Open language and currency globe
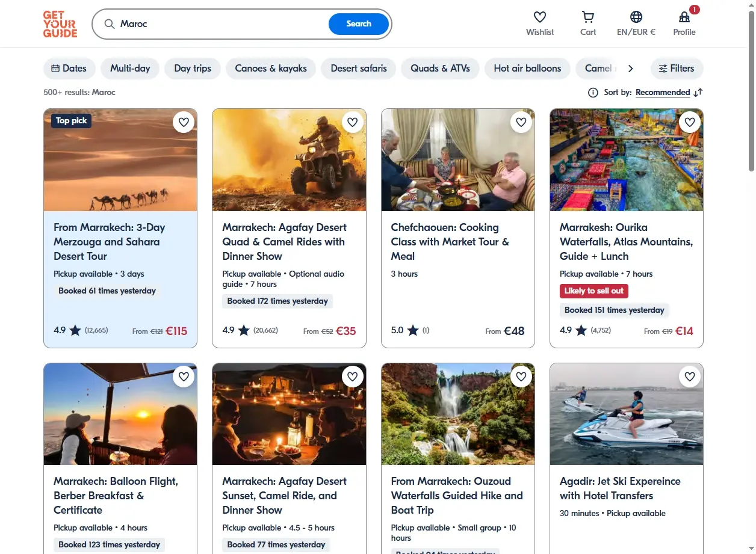The height and width of the screenshot is (554, 756). (x=636, y=17)
